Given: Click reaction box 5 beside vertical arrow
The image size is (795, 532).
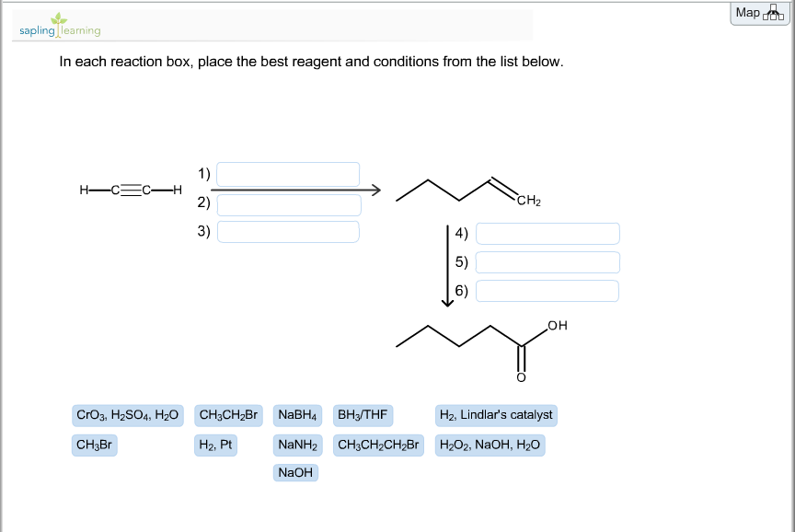Looking at the screenshot, I should coord(547,261).
